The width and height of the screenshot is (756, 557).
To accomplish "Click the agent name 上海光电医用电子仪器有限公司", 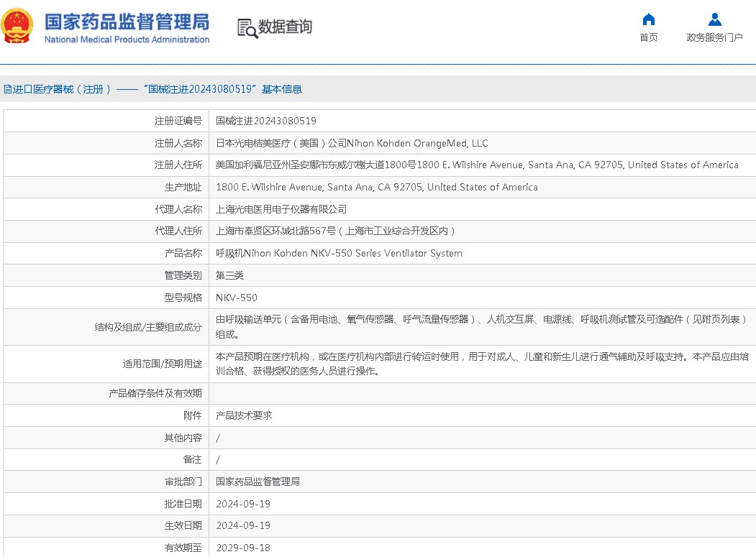I will click(x=281, y=209).
